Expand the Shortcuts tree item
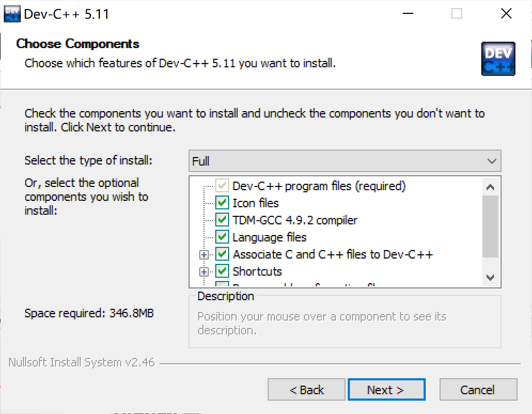532x414 pixels. click(x=204, y=271)
